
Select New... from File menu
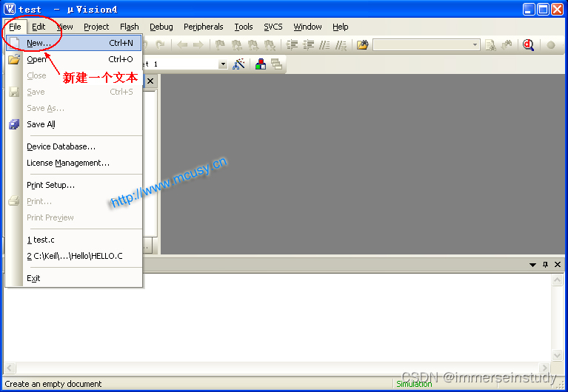click(x=74, y=43)
